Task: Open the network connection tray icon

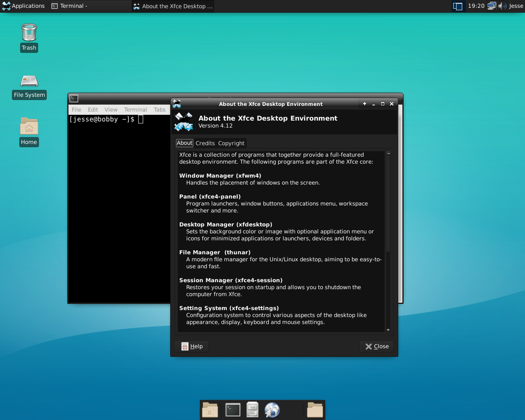Action: click(x=492, y=6)
